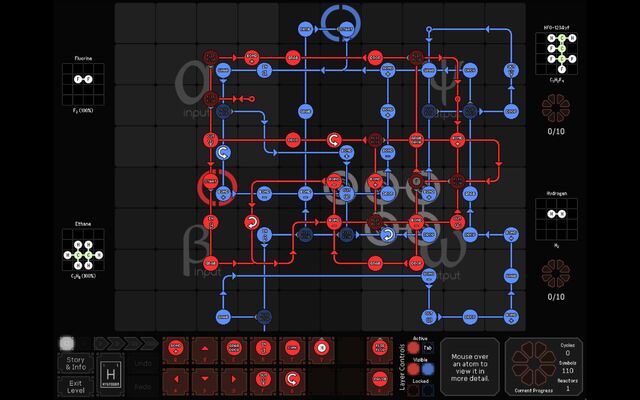Viewport: 640px width, 400px height.
Task: Select the Flip-Flop instruction tool
Action: pos(380,350)
